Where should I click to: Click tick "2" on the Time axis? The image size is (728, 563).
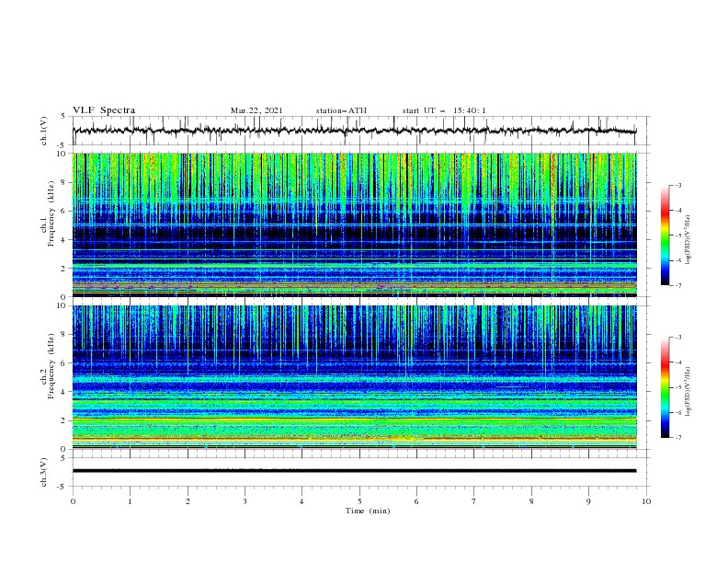(188, 501)
